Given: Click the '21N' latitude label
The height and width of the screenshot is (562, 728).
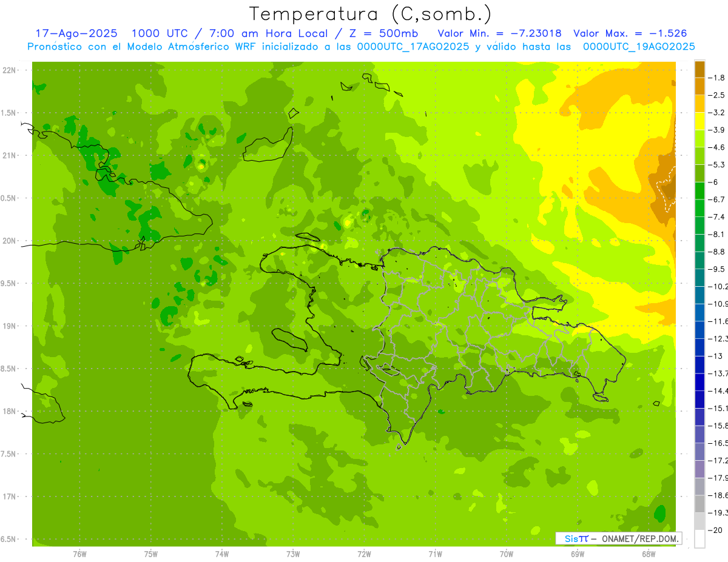Looking at the screenshot, I should pyautogui.click(x=9, y=156).
